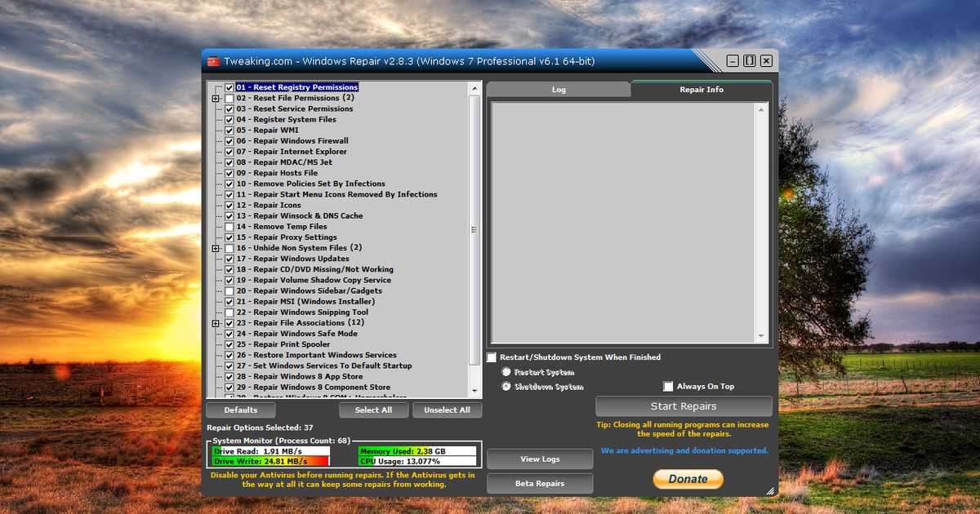Click the yellow Donate button
Viewport: 980px width, 514px height.
click(x=688, y=479)
